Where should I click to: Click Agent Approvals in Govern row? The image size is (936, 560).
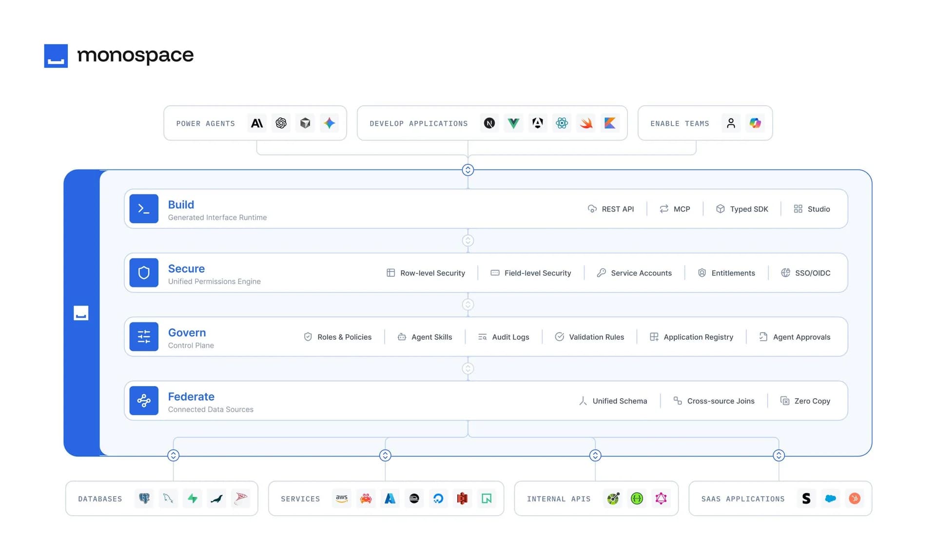coord(795,337)
